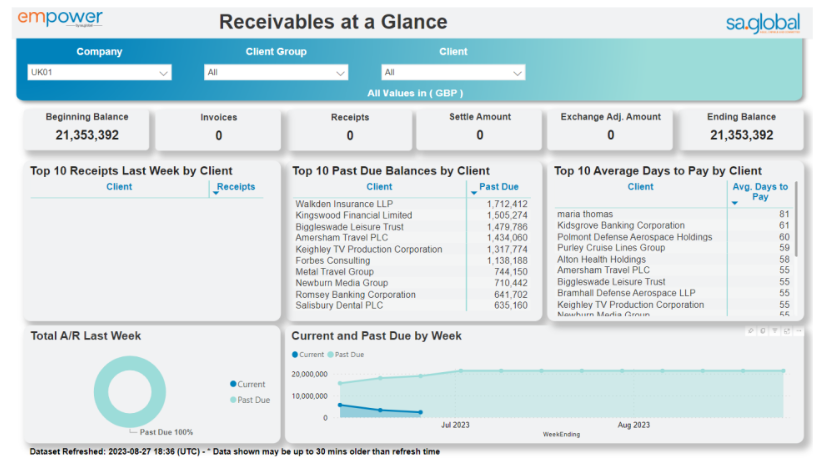Viewport: 829px width, 466px height.
Task: Select Metal Travel Group row
Action: click(411, 271)
